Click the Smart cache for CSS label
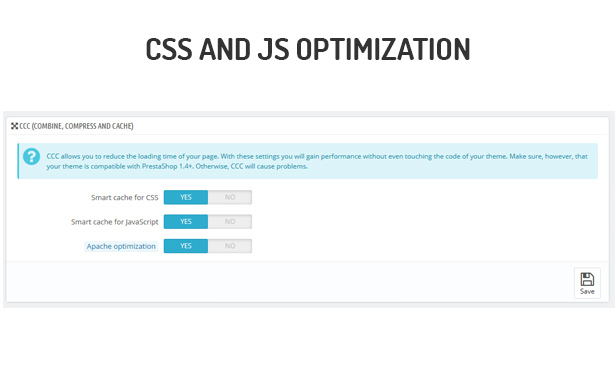This screenshot has width=616, height=366. click(x=125, y=198)
